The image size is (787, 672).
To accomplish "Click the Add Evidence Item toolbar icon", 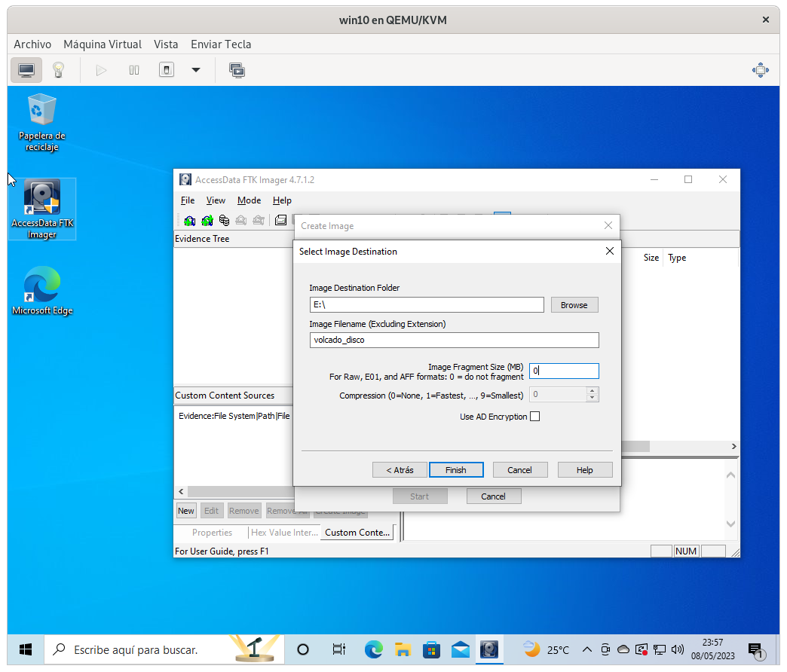I will (x=190, y=220).
